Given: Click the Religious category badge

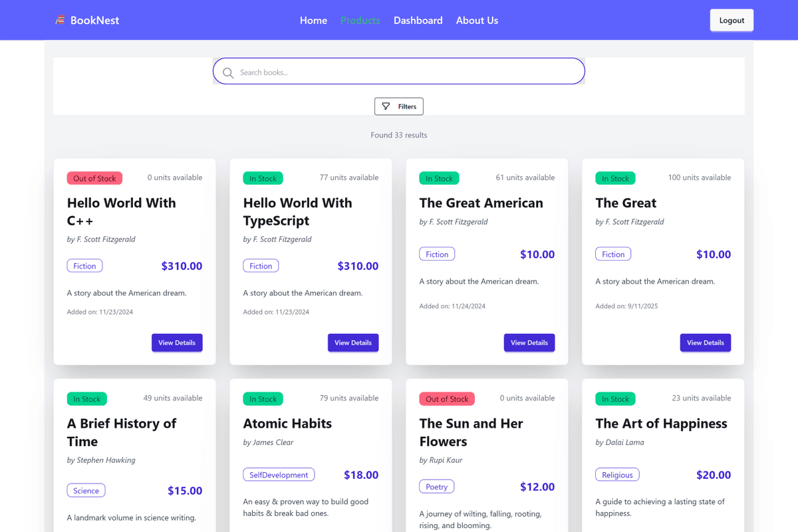Looking at the screenshot, I should click(x=617, y=475).
